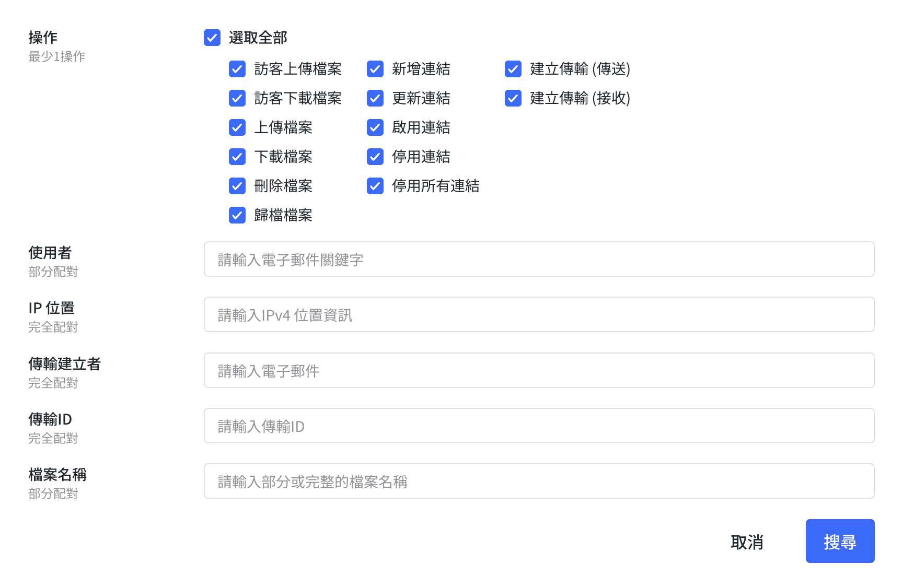This screenshot has width=903, height=588.
Task: Toggle the 訪客上傳檔案 checkbox
Action: pyautogui.click(x=237, y=69)
